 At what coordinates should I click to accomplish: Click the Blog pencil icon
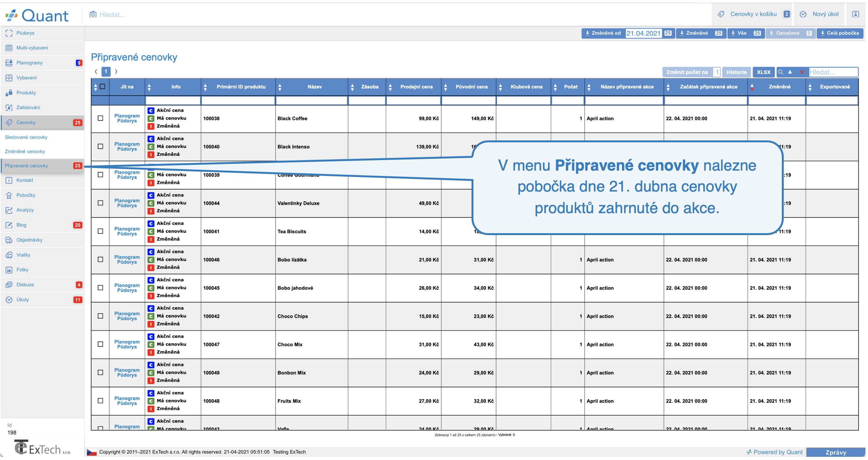[9, 225]
